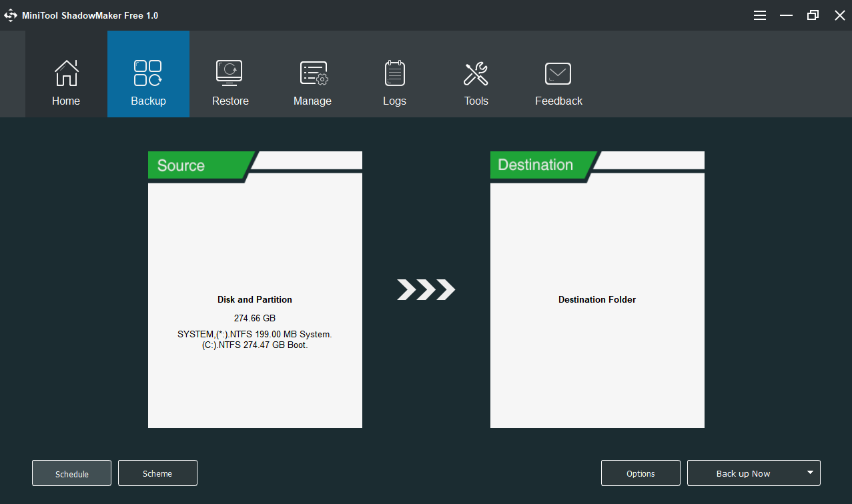Click the Feedback envelope icon

pyautogui.click(x=558, y=73)
